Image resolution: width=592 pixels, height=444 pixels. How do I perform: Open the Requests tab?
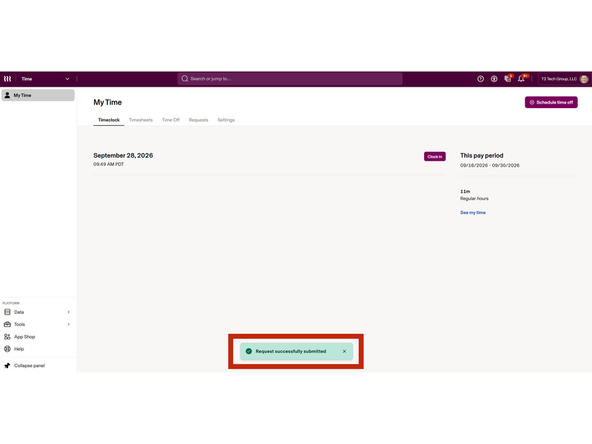point(199,120)
